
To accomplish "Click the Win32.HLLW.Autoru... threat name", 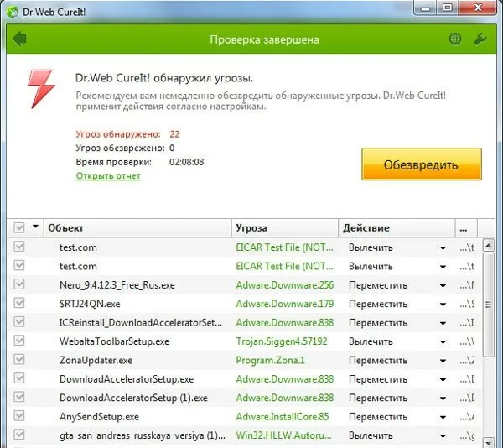I will pyautogui.click(x=283, y=435).
